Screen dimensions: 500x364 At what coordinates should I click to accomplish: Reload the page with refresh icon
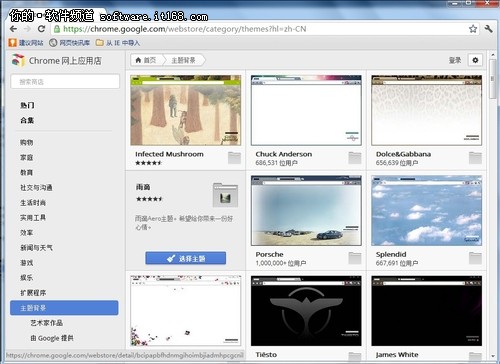point(41,29)
